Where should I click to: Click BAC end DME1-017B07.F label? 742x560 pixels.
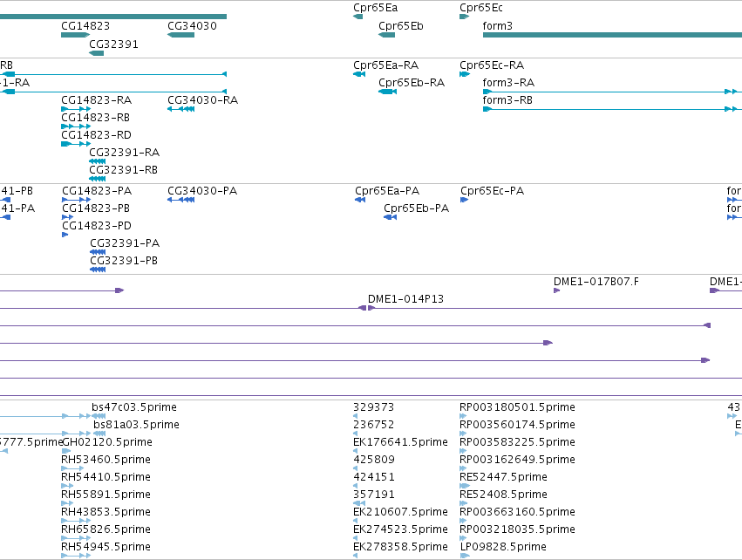tap(596, 282)
